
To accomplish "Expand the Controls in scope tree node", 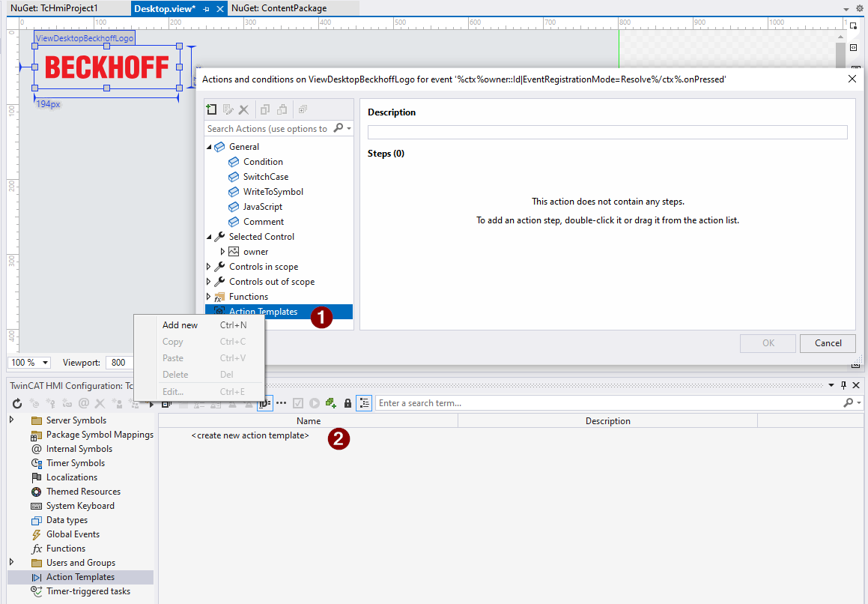I will (x=209, y=266).
